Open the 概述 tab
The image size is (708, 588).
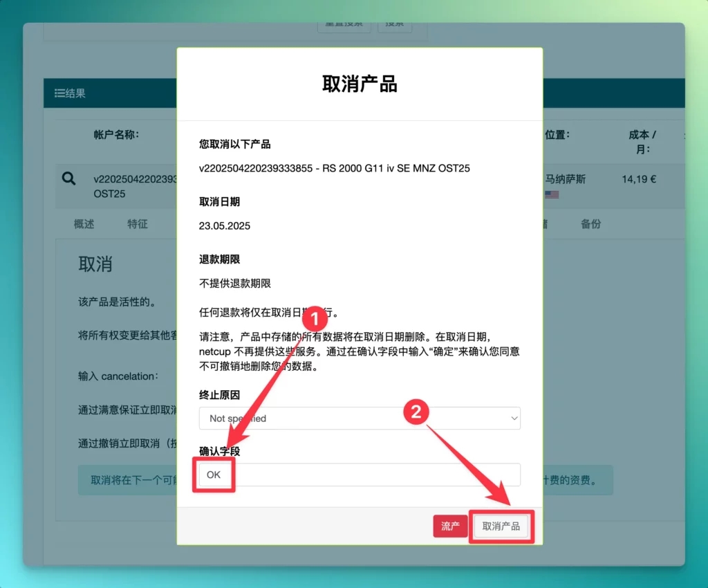83,223
